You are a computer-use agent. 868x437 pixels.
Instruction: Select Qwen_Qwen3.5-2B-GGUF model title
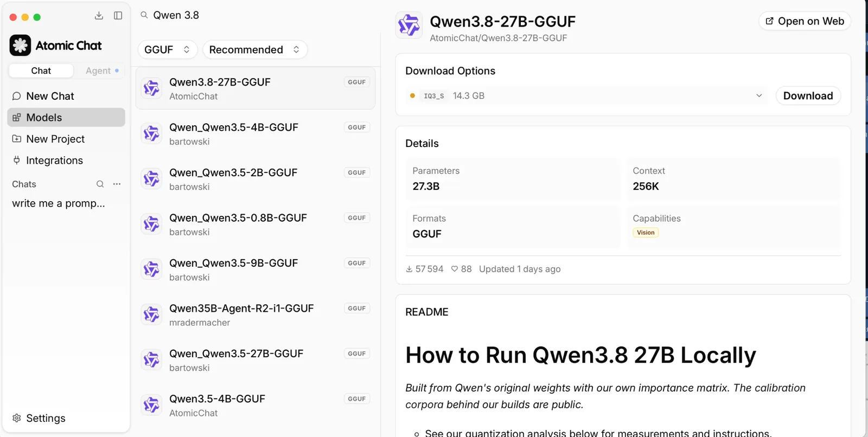coord(233,172)
